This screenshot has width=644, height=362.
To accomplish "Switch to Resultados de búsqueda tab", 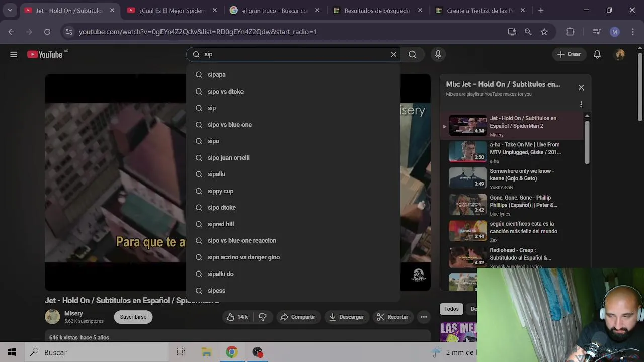I will point(377,10).
